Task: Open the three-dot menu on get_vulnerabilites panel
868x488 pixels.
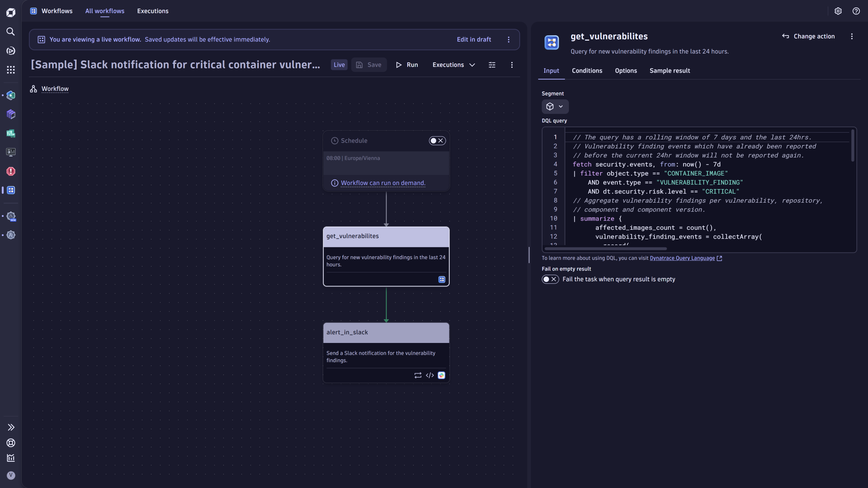Action: point(852,36)
